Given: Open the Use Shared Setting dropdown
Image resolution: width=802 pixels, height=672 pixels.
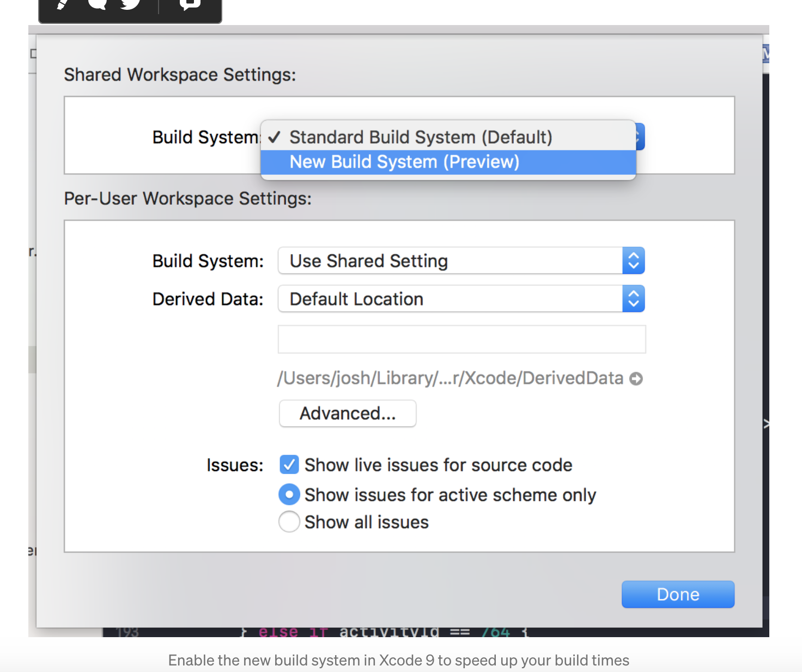Looking at the screenshot, I should pos(461,261).
